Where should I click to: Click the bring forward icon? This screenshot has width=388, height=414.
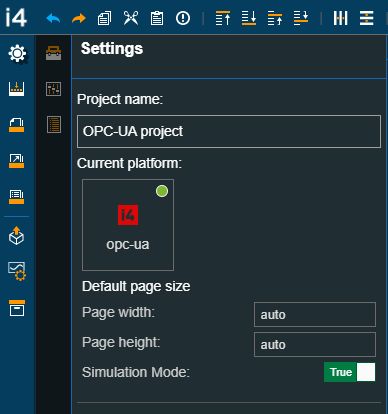pos(275,18)
